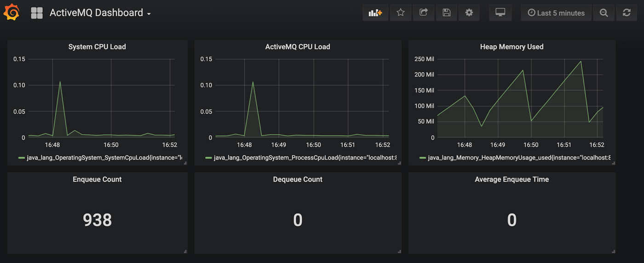Click the Dequeue Count value 0
Image resolution: width=644 pixels, height=263 pixels.
[x=298, y=220]
